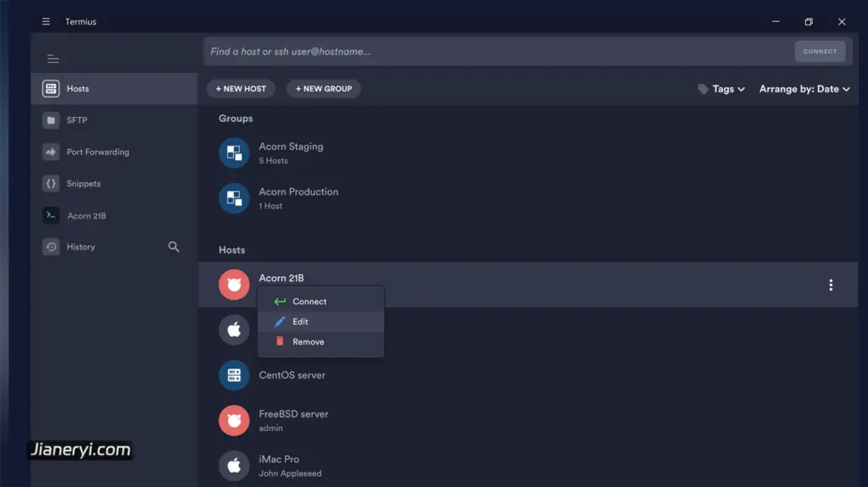Click the Acorn 21B terminal icon in the sidebar

tap(51, 215)
